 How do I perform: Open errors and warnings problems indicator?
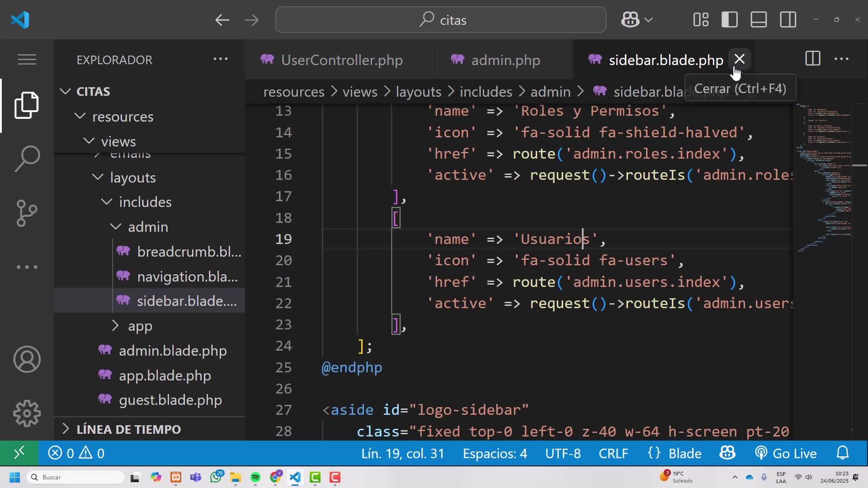point(76,453)
